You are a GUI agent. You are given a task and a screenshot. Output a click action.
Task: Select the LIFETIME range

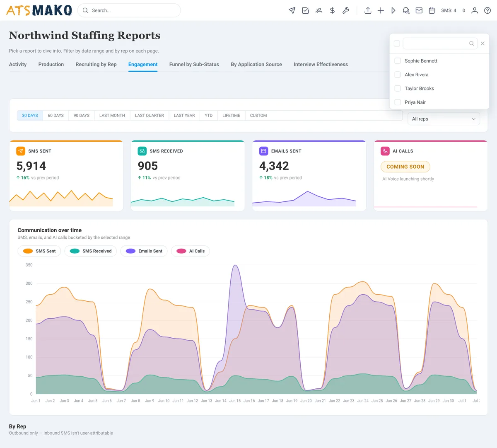tap(231, 116)
